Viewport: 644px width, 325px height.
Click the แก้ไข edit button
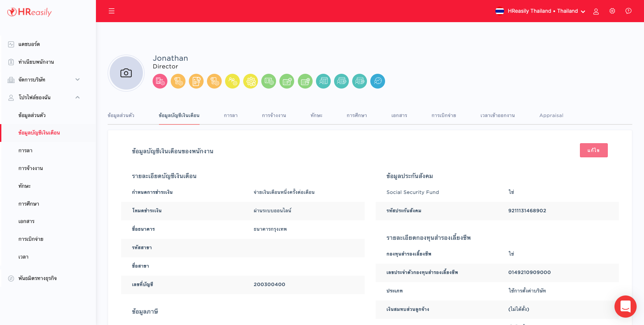coord(594,150)
